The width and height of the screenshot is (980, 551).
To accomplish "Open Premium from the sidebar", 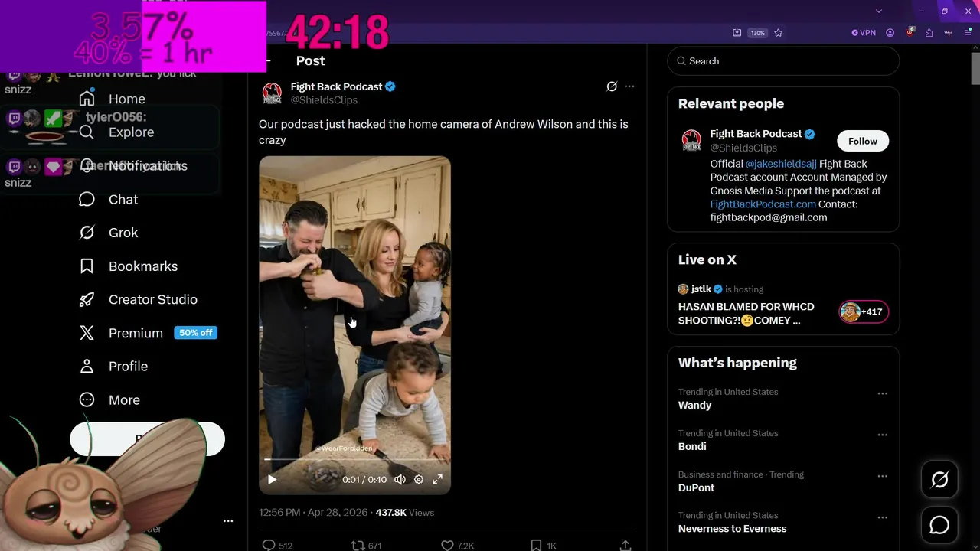I will (x=121, y=333).
